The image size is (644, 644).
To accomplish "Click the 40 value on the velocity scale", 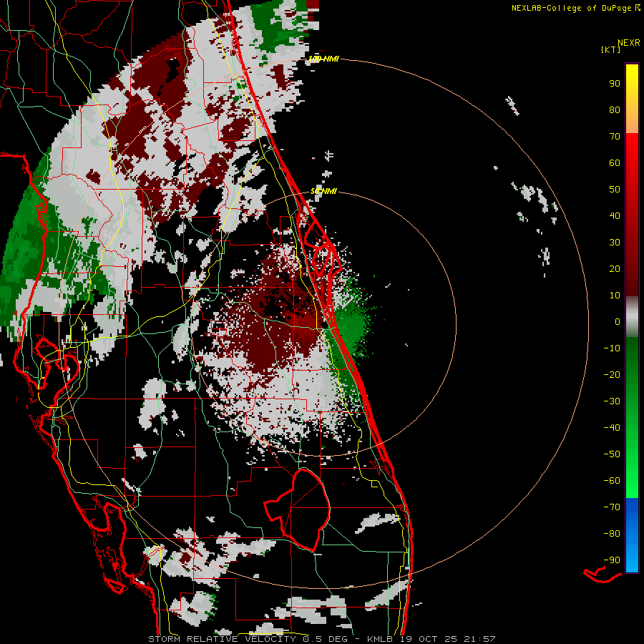I will tap(615, 216).
